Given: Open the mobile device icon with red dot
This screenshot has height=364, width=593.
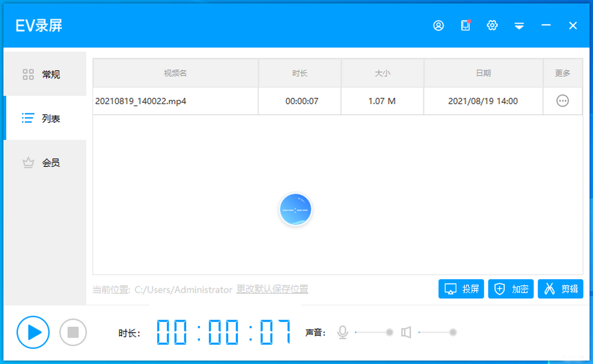Looking at the screenshot, I should click(466, 26).
